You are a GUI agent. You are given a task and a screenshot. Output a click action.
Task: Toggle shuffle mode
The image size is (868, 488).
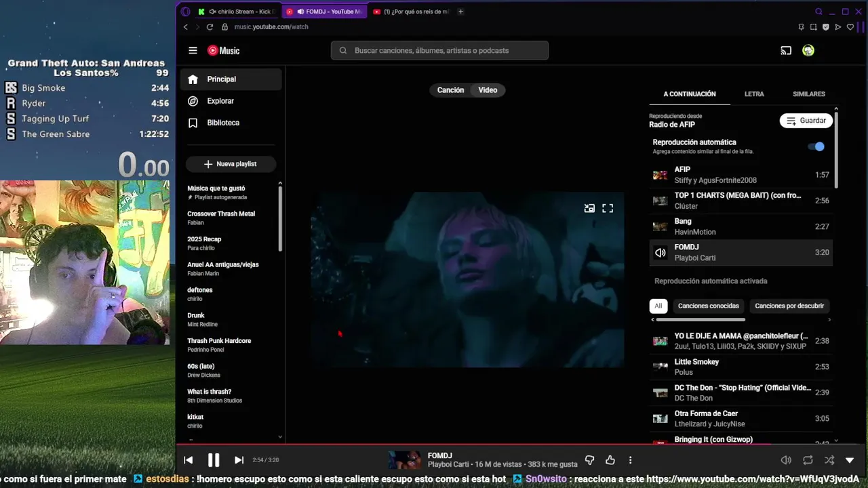coord(829,460)
